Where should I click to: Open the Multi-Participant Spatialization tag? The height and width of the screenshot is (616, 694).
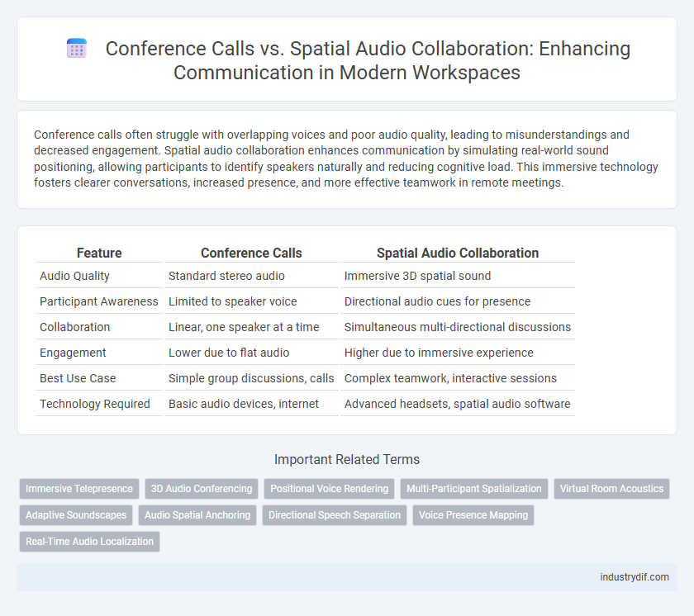(474, 488)
